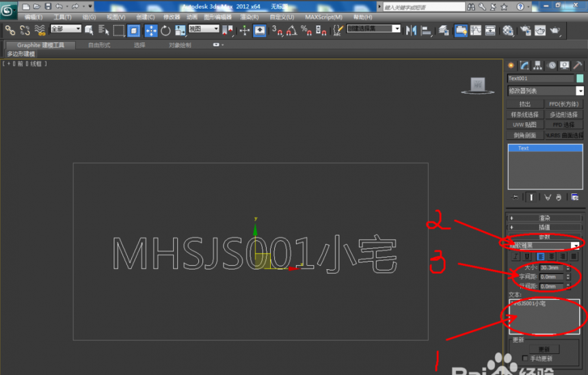Select the Unlink Selection tool
588x375 pixels.
click(x=25, y=30)
